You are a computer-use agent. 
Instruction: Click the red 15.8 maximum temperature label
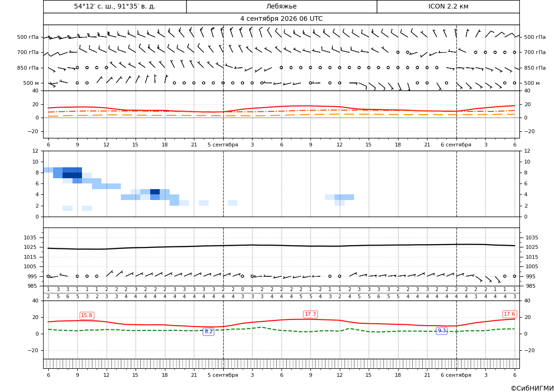87,315
